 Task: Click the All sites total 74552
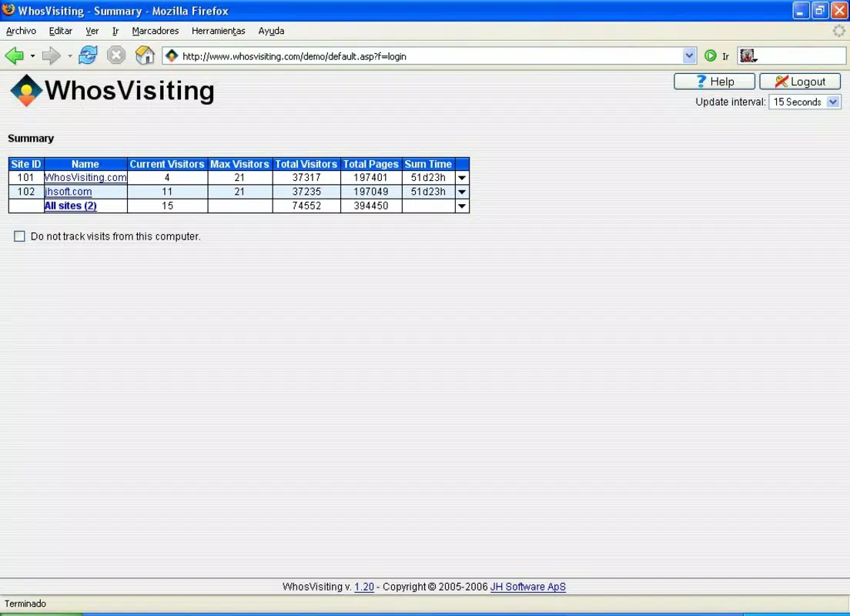[x=306, y=206]
